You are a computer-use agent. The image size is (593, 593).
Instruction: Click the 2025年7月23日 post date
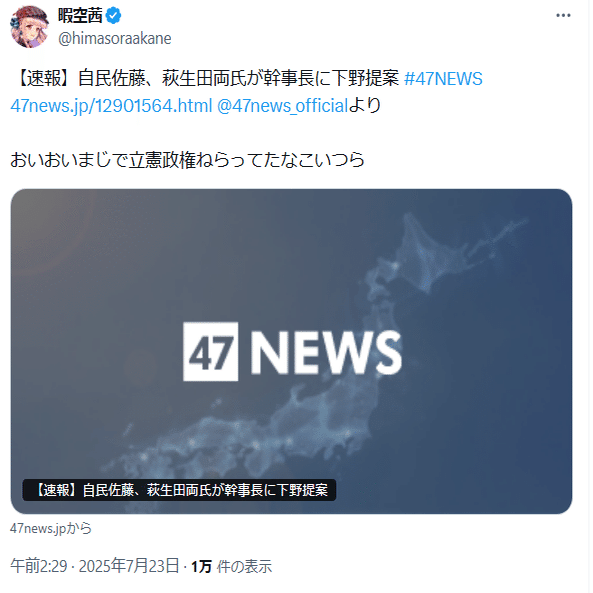pos(129,566)
